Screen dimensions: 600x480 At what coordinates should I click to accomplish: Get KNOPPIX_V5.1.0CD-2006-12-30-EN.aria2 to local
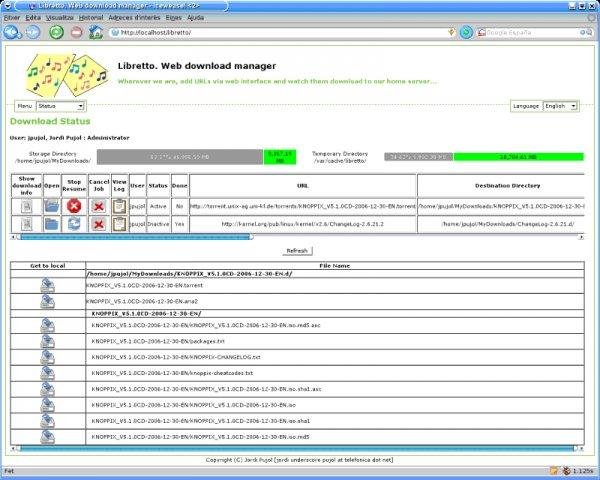47,302
